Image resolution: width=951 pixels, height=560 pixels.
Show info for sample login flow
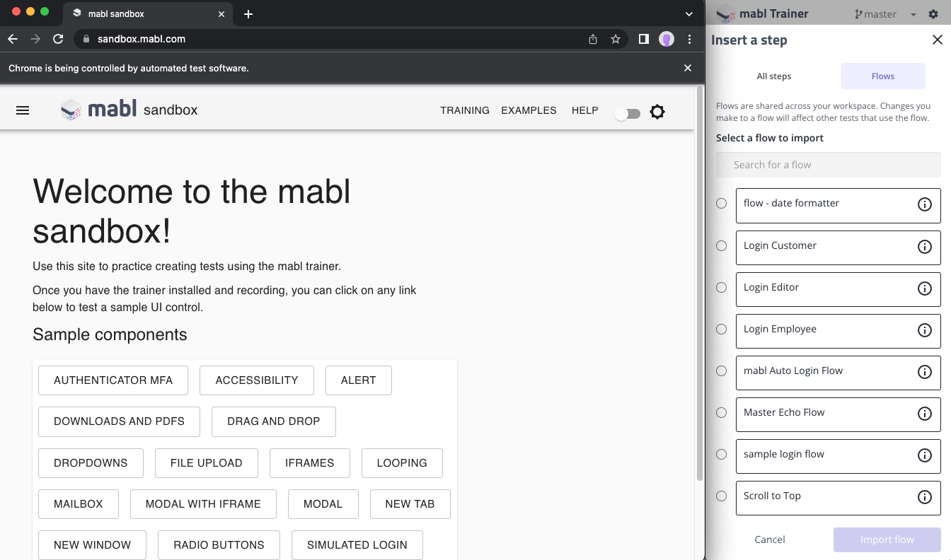[924, 455]
